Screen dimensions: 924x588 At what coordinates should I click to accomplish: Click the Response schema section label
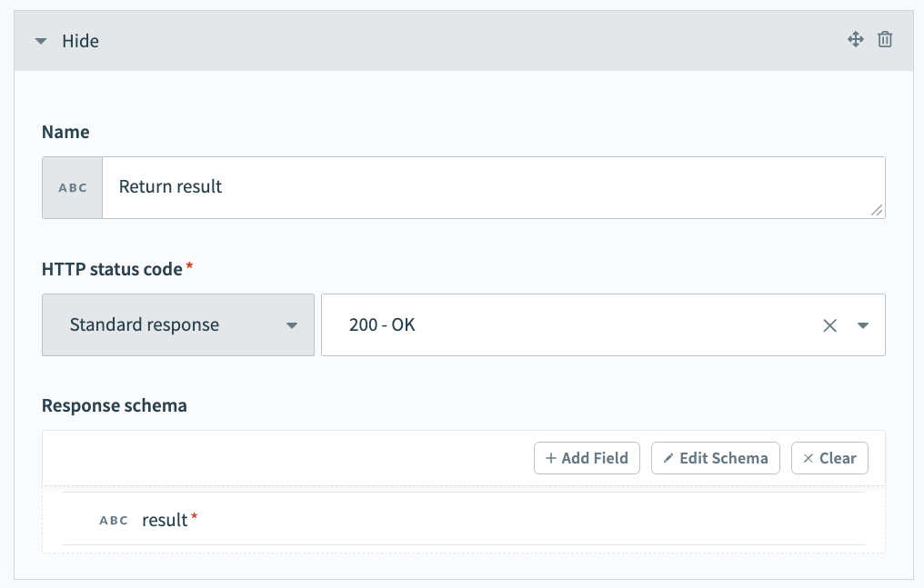[114, 405]
